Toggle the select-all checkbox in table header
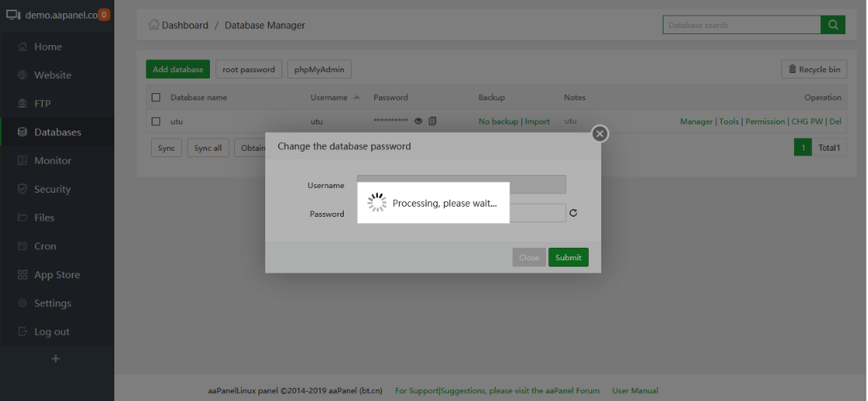This screenshot has width=868, height=401. click(156, 97)
